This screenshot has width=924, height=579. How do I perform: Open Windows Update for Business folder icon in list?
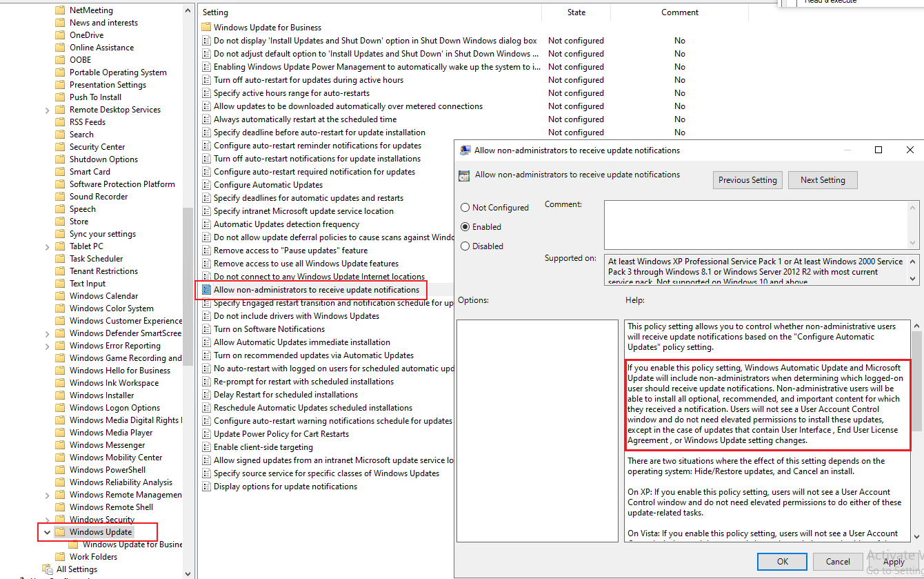pos(206,28)
